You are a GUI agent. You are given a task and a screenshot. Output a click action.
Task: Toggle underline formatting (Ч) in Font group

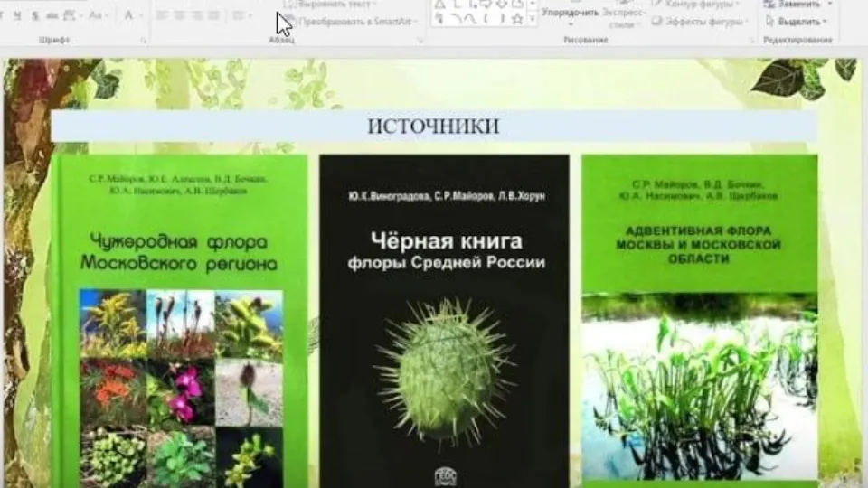point(18,15)
